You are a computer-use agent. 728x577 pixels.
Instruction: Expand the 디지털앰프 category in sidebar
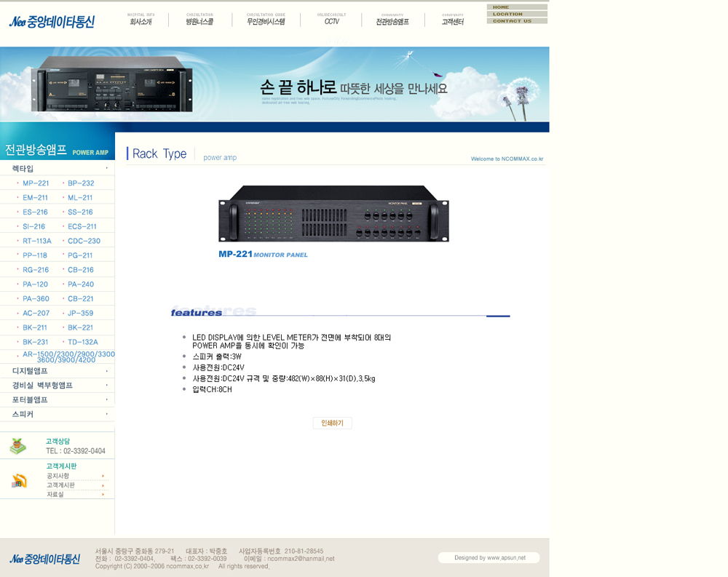(x=30, y=371)
